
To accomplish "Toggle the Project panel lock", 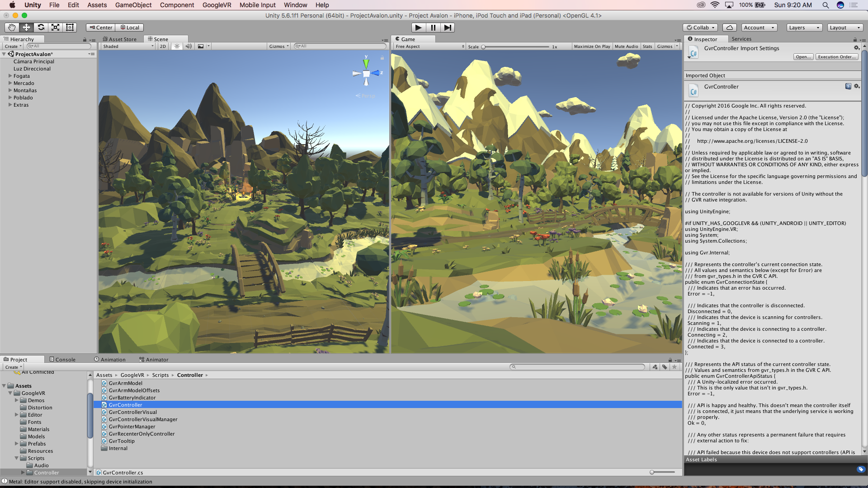I will pyautogui.click(x=670, y=360).
